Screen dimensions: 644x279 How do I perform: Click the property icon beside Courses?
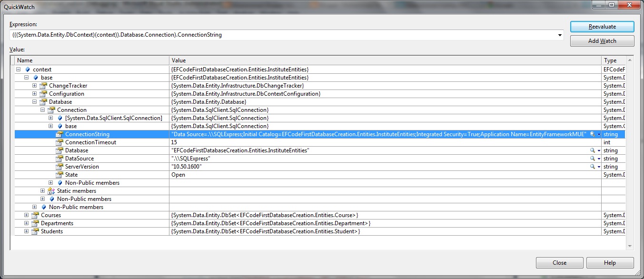click(x=34, y=215)
